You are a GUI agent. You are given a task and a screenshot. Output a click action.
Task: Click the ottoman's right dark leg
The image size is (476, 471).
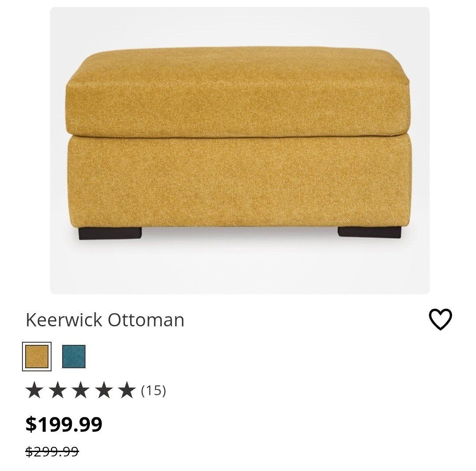369,232
